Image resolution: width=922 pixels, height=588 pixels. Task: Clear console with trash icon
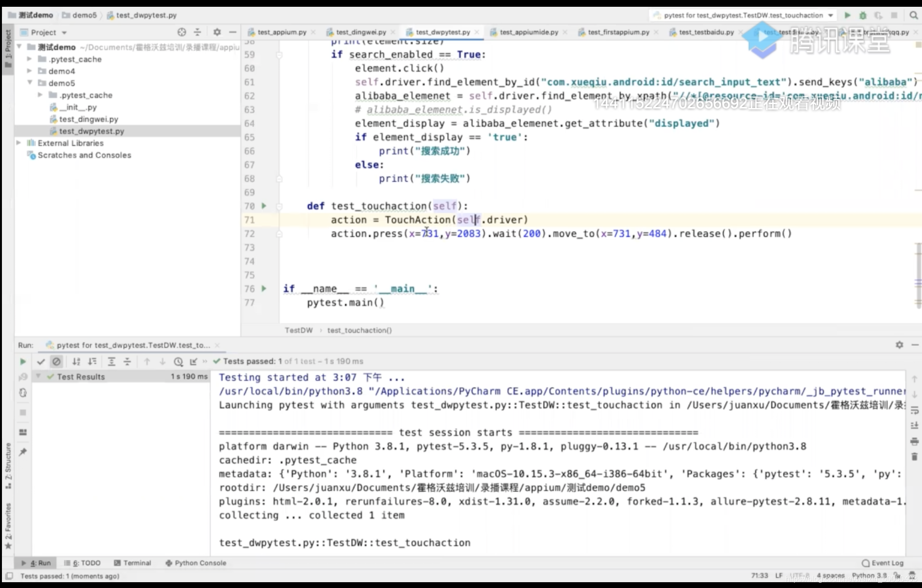coord(915,456)
